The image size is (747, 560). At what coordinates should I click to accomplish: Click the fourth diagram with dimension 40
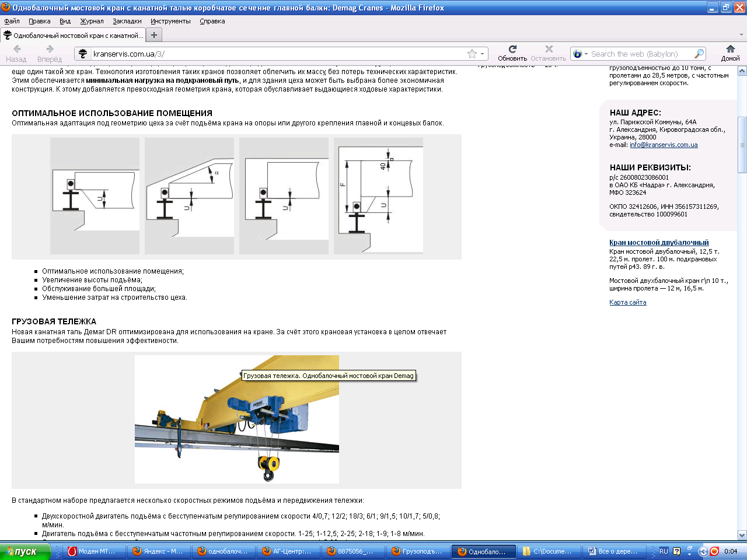coord(378,196)
